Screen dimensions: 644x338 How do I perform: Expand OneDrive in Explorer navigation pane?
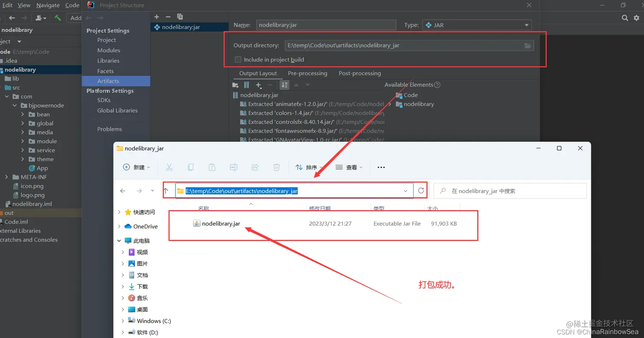[119, 226]
